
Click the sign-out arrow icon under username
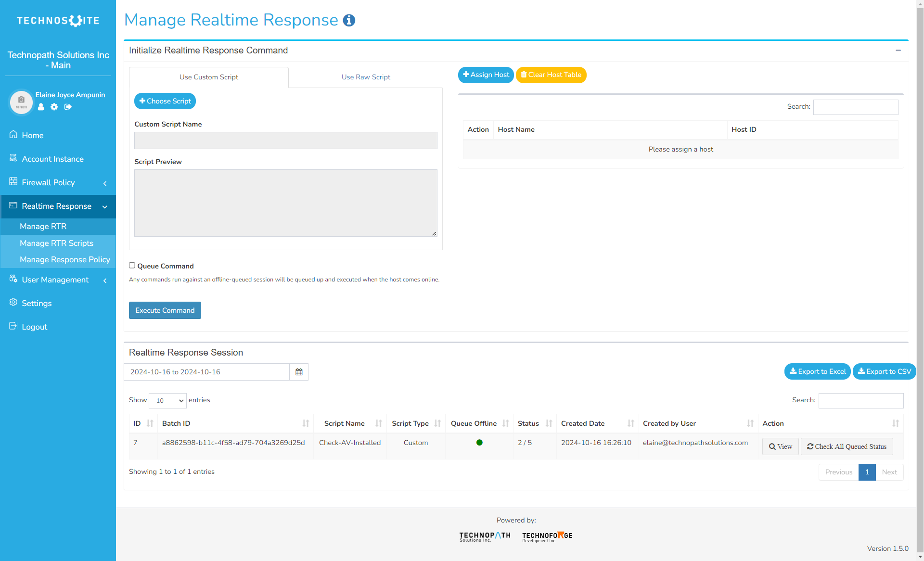tap(68, 107)
